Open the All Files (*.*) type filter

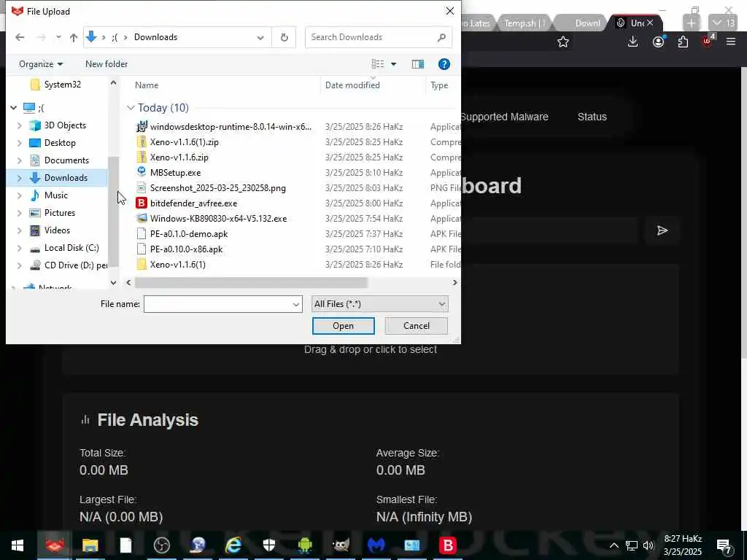[x=379, y=304]
